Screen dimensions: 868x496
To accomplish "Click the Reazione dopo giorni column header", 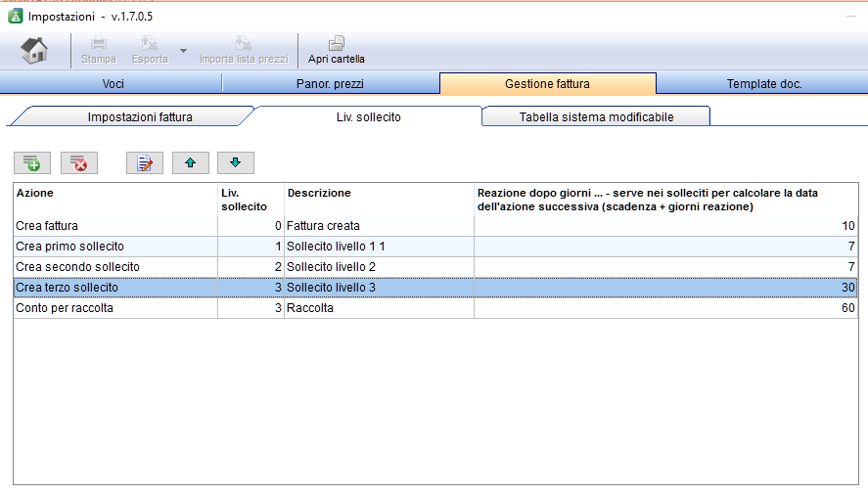I will tap(666, 200).
